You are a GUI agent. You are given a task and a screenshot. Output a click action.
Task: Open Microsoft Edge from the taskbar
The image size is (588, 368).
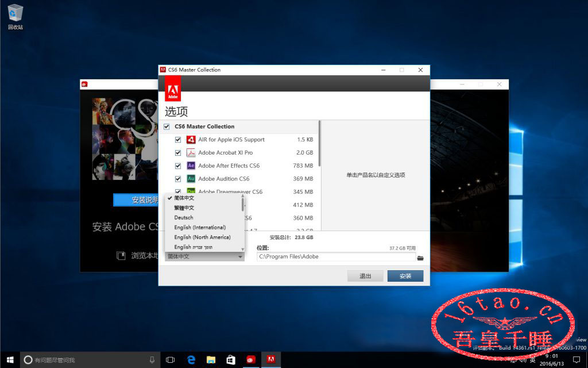tap(191, 360)
